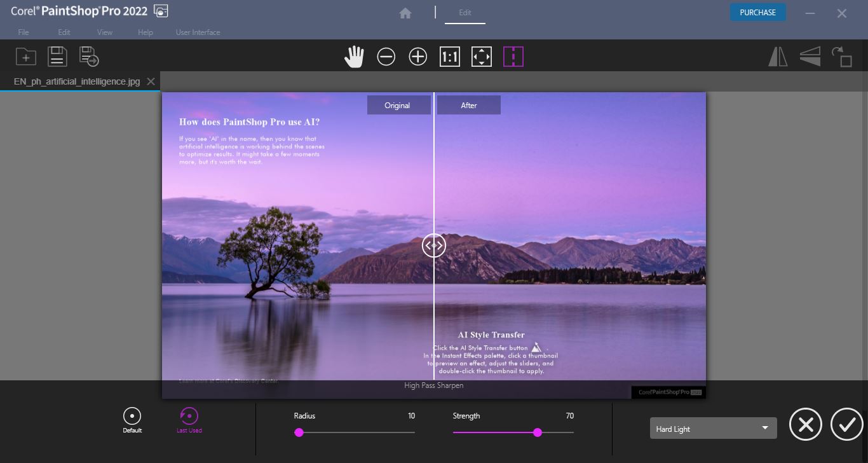The height and width of the screenshot is (463, 868).
Task: Click the Original label button
Action: pos(398,105)
